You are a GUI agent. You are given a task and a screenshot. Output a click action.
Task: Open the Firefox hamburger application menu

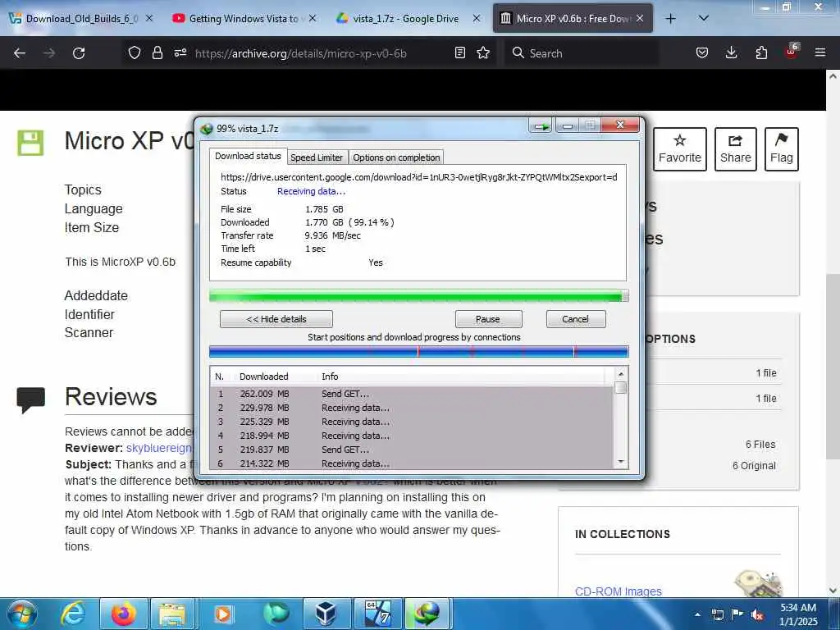820,53
